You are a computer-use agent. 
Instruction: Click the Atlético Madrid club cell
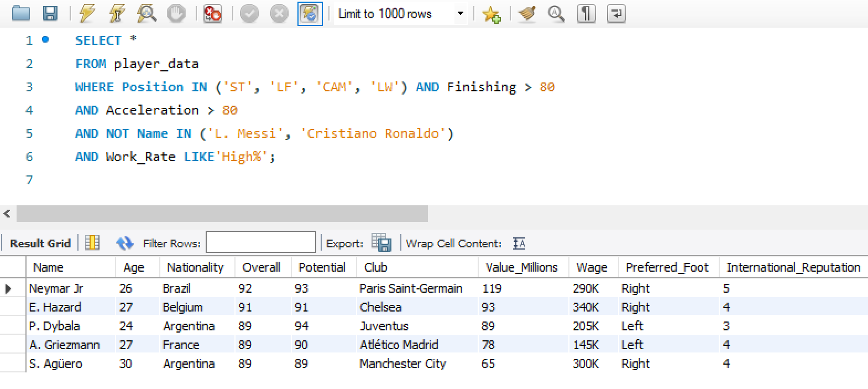click(x=417, y=345)
